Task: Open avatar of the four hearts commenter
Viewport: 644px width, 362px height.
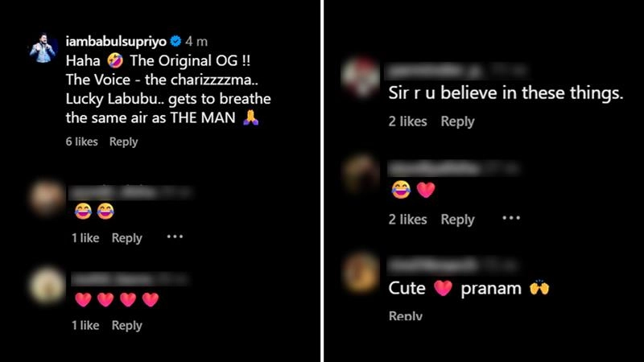Action: coord(46,285)
